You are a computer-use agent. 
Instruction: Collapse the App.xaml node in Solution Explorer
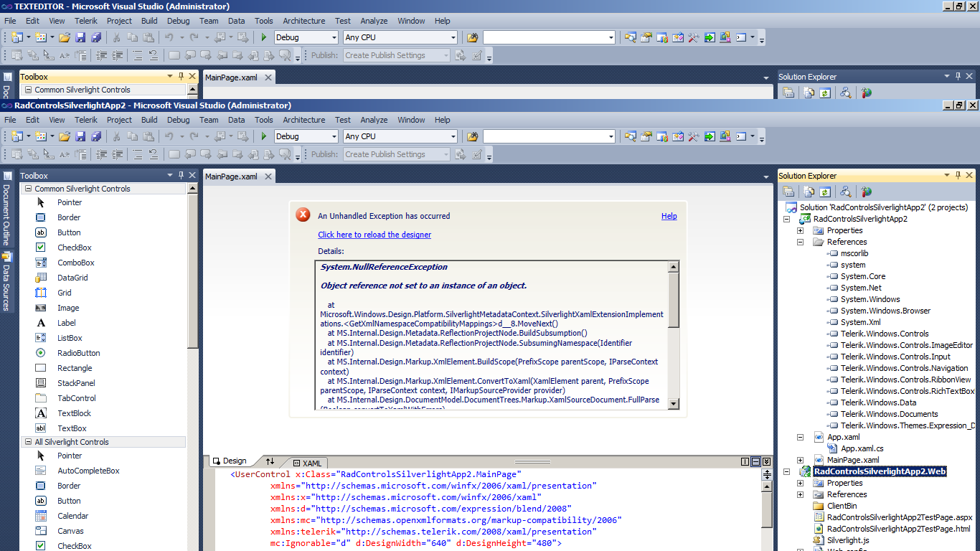(x=800, y=437)
